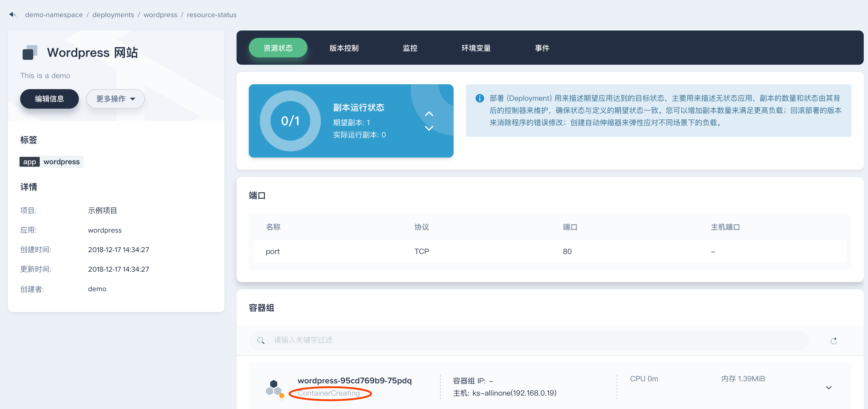Select the 环境变量 tab
This screenshot has width=868, height=409.
tap(476, 48)
